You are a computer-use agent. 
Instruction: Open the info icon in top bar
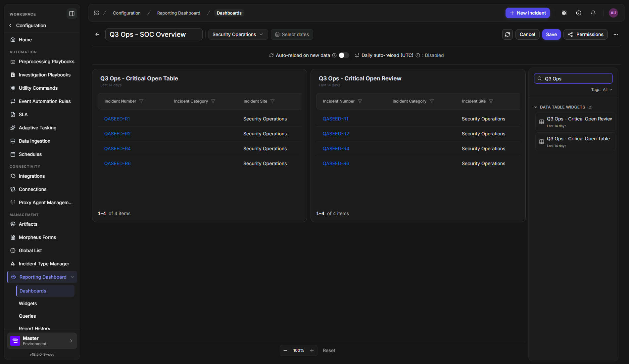coord(579,13)
